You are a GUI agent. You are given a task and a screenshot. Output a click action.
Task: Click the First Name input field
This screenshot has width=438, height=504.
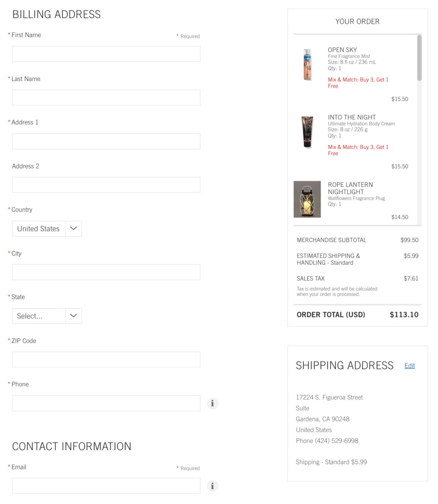pos(106,53)
